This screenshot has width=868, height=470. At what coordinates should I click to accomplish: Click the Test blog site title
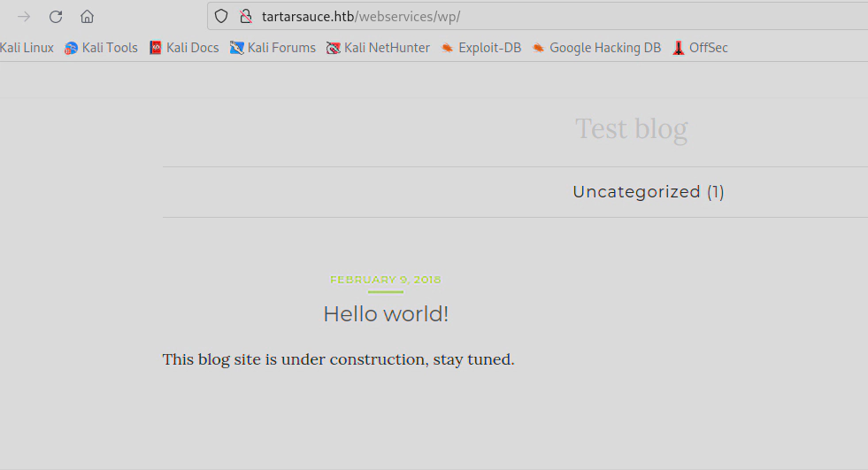631,129
